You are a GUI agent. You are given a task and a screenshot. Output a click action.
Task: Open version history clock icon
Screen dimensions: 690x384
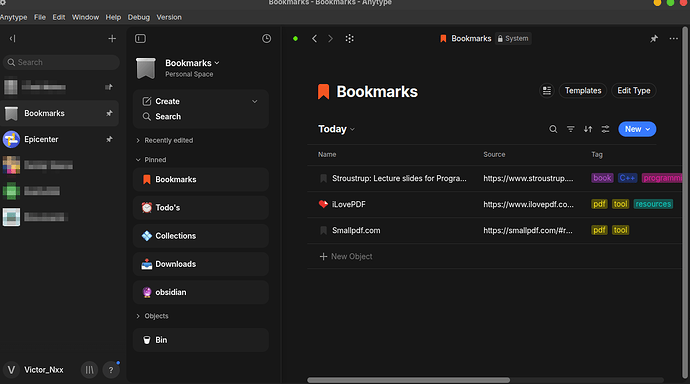click(x=267, y=39)
